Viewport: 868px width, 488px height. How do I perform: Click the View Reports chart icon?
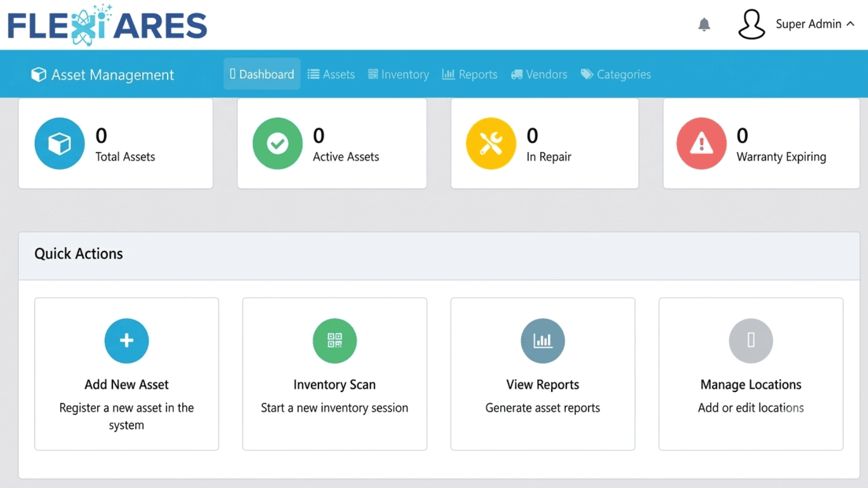coord(543,341)
